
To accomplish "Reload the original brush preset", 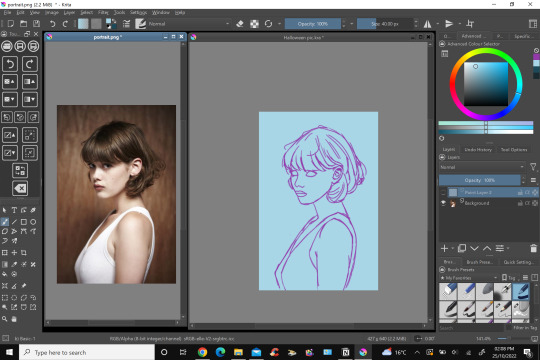I will click(x=268, y=23).
